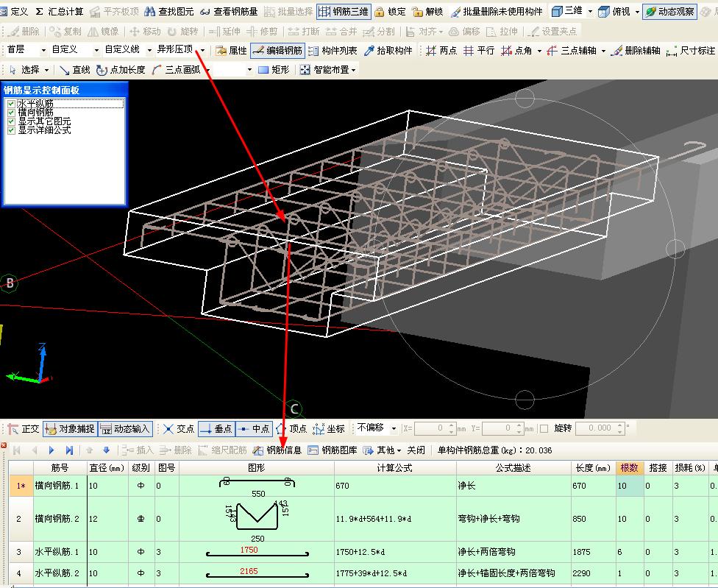The image size is (718, 588).
Task: Select 点角 point-angle axis tool
Action: 516,50
